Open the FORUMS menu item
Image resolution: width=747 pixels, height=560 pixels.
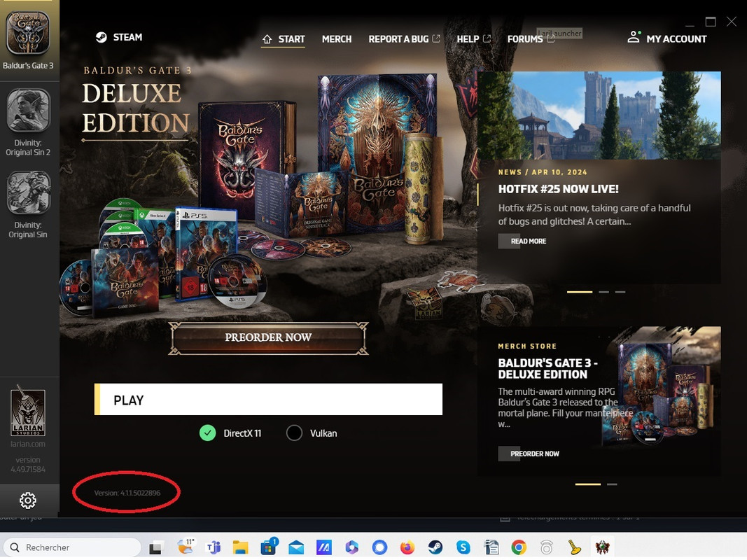[524, 39]
